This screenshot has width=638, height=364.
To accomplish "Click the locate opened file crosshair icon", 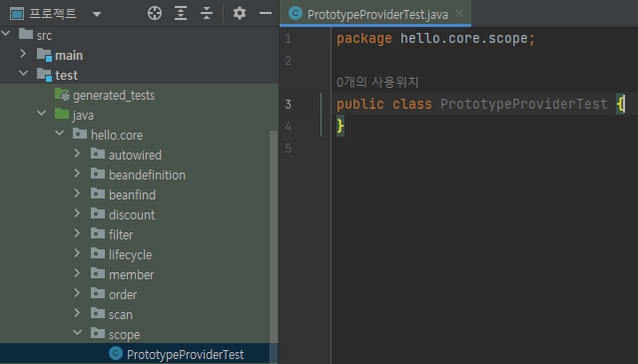I will click(155, 13).
